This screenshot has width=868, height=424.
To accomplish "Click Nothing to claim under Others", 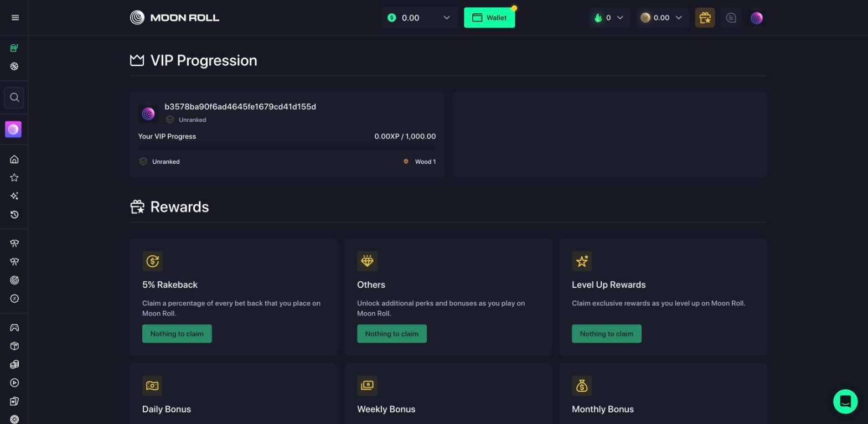I will click(392, 334).
